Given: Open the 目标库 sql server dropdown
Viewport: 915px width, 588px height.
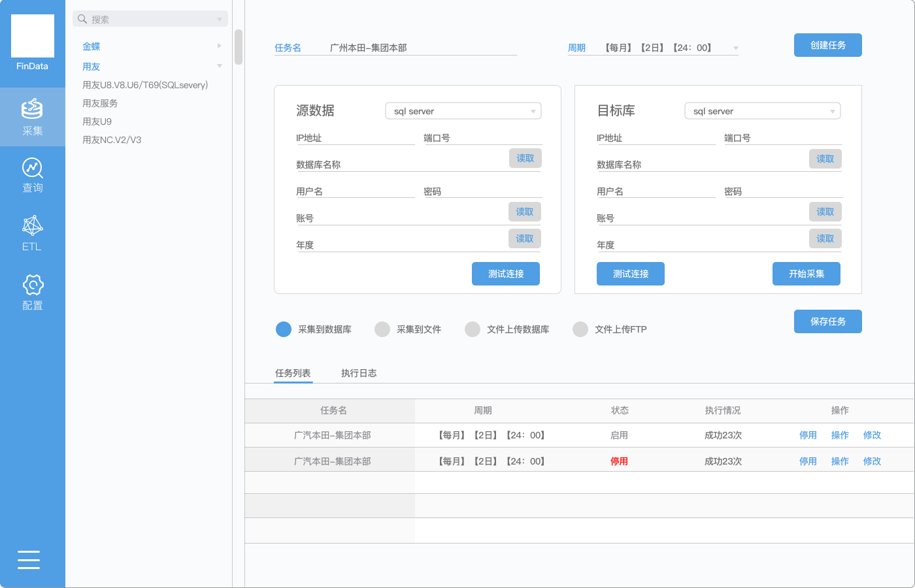Looking at the screenshot, I should (763, 111).
